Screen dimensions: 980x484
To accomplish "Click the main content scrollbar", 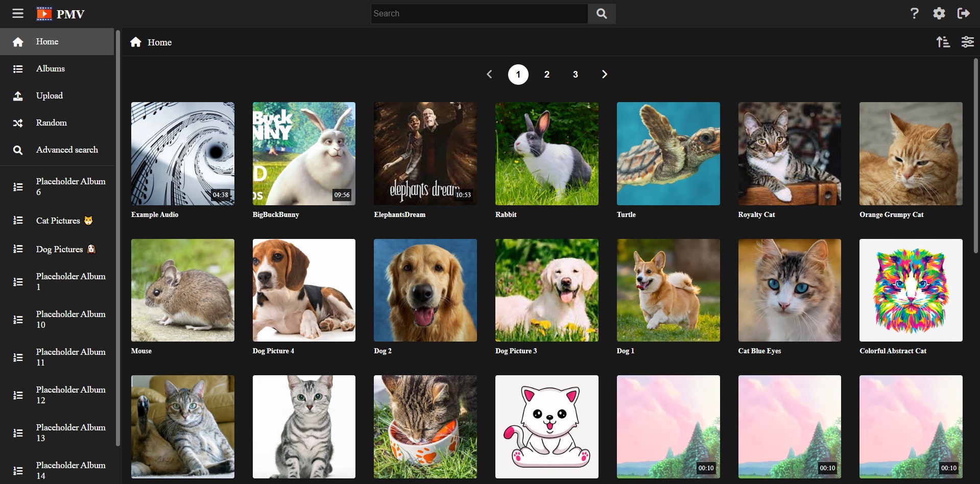I will click(976, 156).
